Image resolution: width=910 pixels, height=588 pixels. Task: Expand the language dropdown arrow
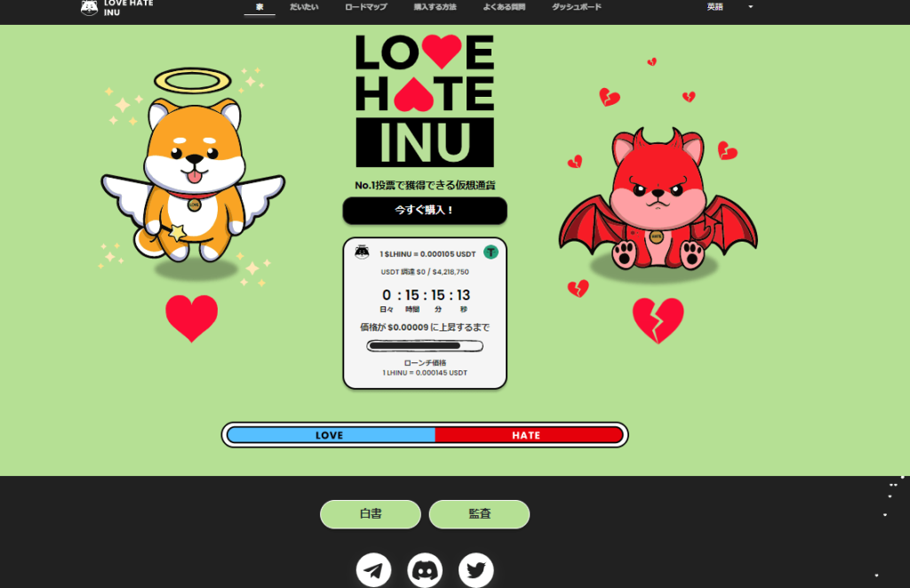point(750,7)
